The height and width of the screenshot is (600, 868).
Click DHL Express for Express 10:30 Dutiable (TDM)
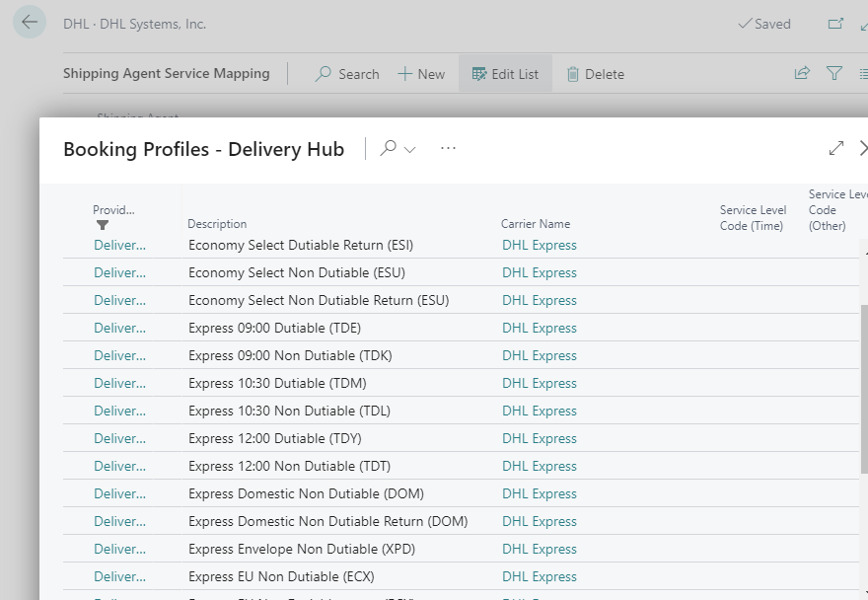540,383
